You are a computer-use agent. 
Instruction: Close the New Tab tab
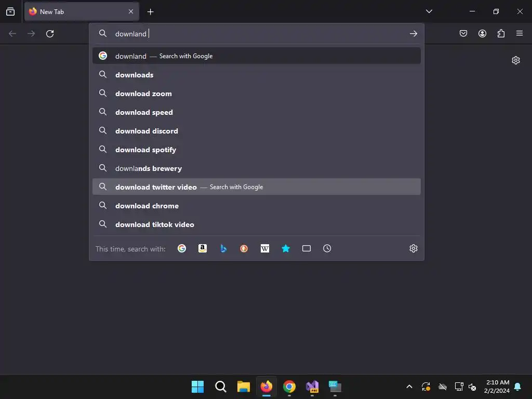coord(131,11)
